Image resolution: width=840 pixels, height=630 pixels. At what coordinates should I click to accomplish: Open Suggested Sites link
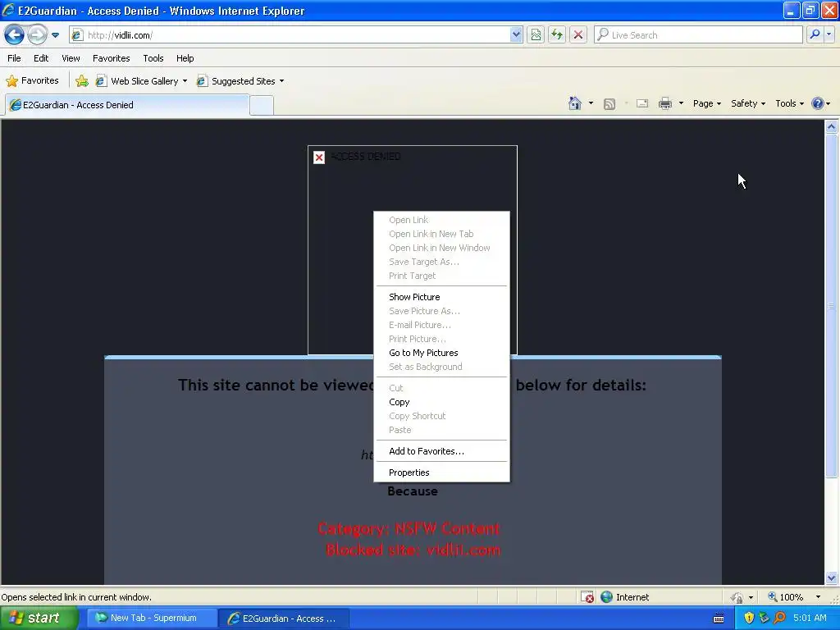(237, 81)
